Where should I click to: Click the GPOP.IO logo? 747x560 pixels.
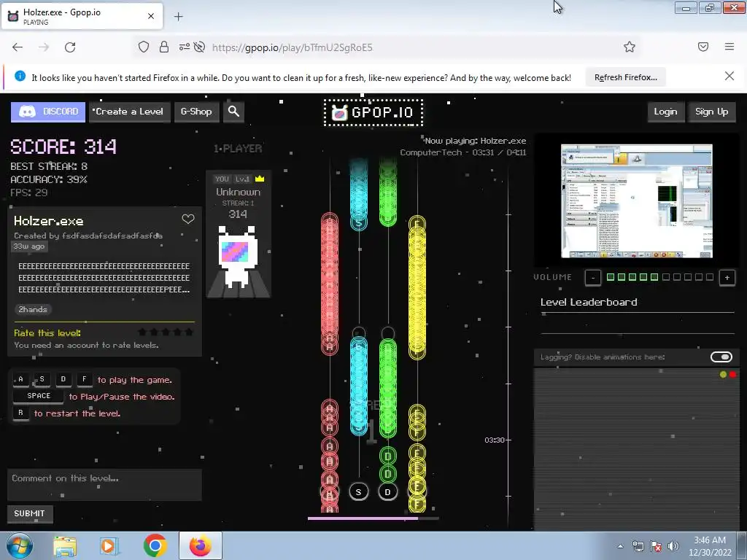(373, 113)
